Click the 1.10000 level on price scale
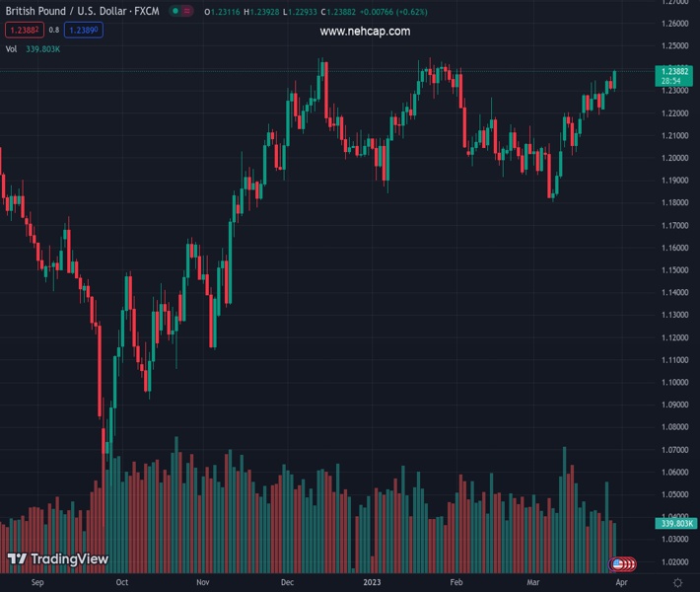The width and height of the screenshot is (700, 592). coord(674,382)
